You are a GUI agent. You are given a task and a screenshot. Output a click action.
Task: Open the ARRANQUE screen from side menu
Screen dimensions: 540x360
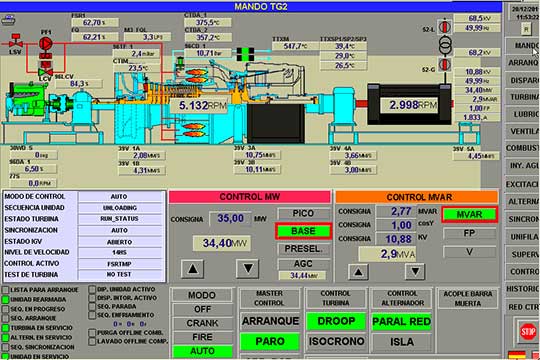tap(522, 63)
